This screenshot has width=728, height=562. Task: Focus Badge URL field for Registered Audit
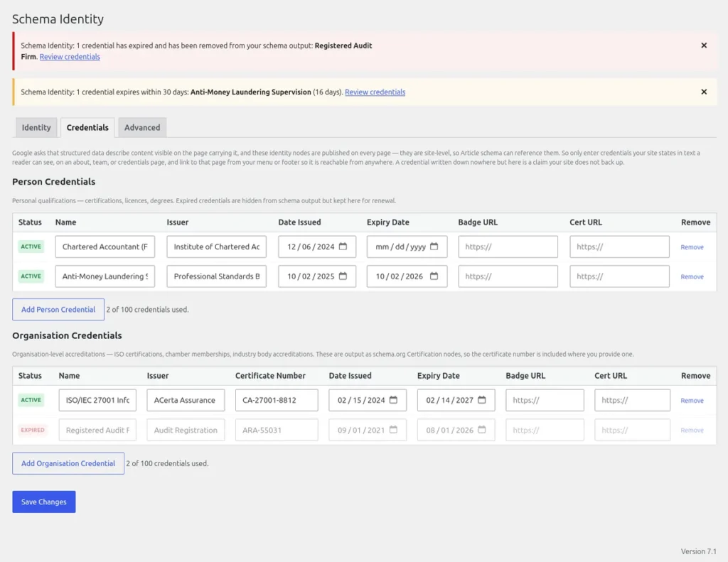point(545,430)
